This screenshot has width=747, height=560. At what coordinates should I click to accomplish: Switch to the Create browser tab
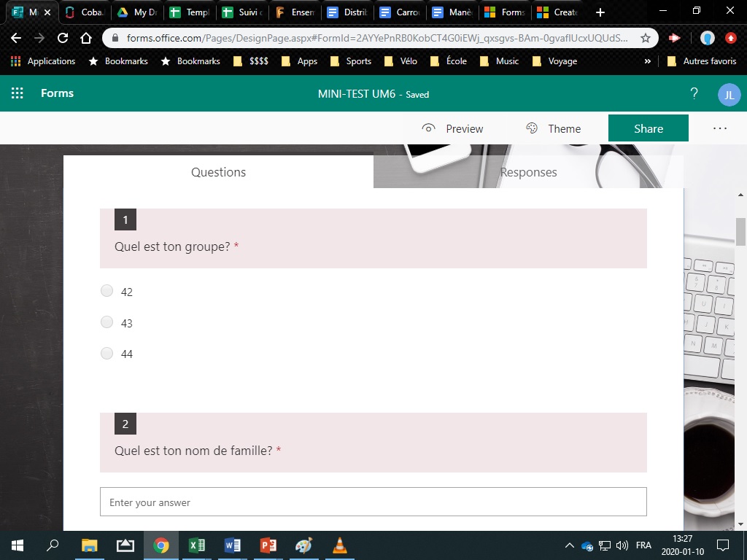pyautogui.click(x=558, y=12)
